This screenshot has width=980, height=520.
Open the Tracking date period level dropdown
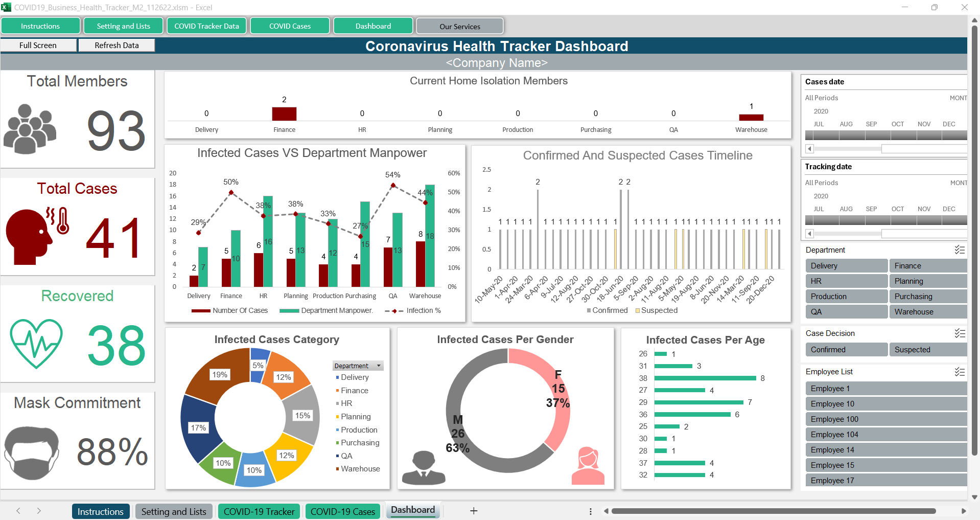click(x=958, y=183)
